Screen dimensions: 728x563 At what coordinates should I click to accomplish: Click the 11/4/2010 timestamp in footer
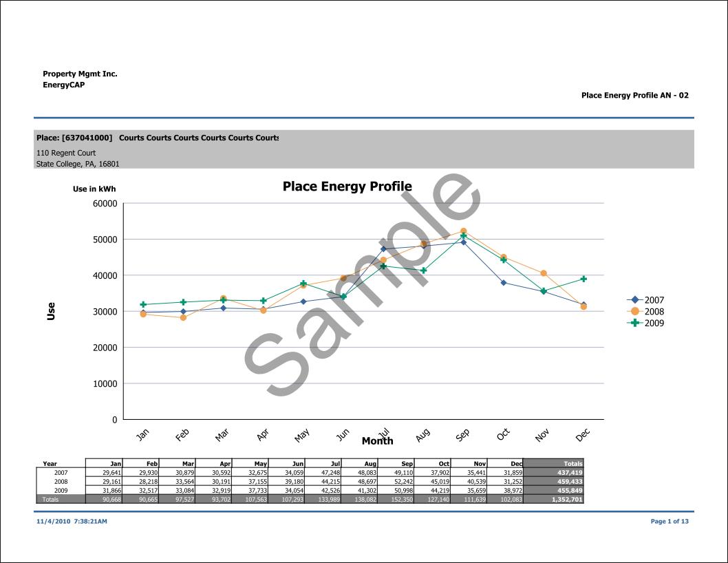[x=72, y=522]
